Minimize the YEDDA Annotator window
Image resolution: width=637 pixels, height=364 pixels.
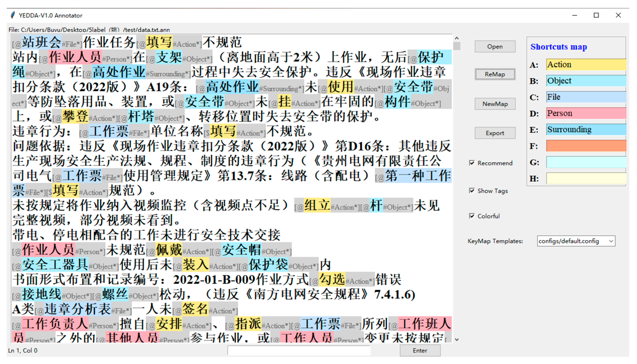tap(575, 15)
